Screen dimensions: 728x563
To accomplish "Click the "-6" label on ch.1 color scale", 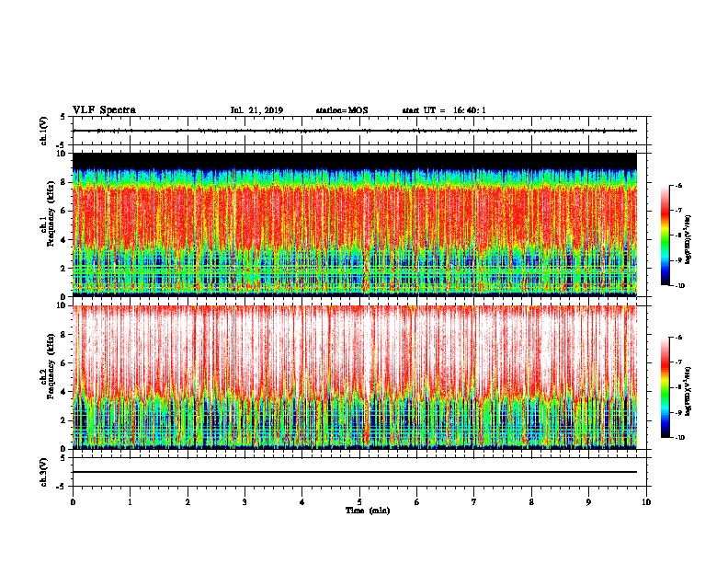I will (x=679, y=186).
